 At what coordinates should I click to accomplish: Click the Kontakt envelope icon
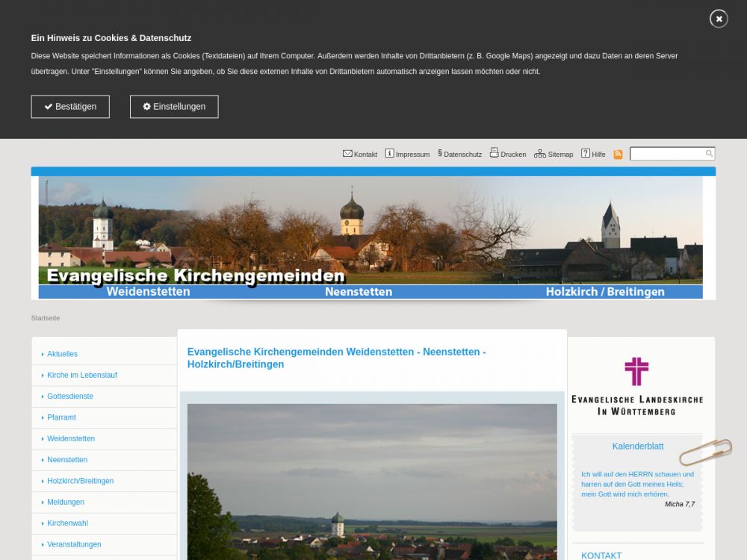pos(347,153)
